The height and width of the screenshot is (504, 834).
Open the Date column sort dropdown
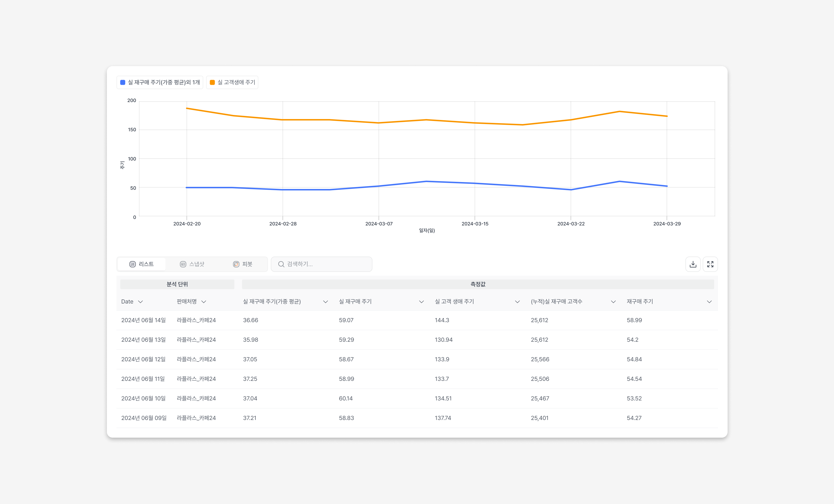140,302
